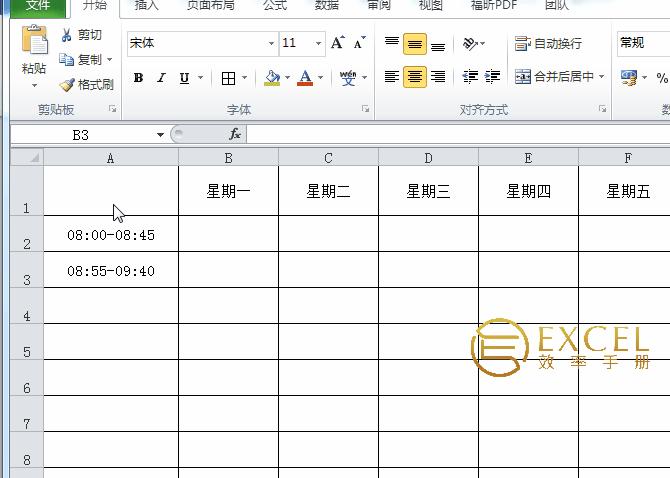Open the fill color dropdown arrow
Image resolution: width=670 pixels, height=478 pixels.
(287, 78)
